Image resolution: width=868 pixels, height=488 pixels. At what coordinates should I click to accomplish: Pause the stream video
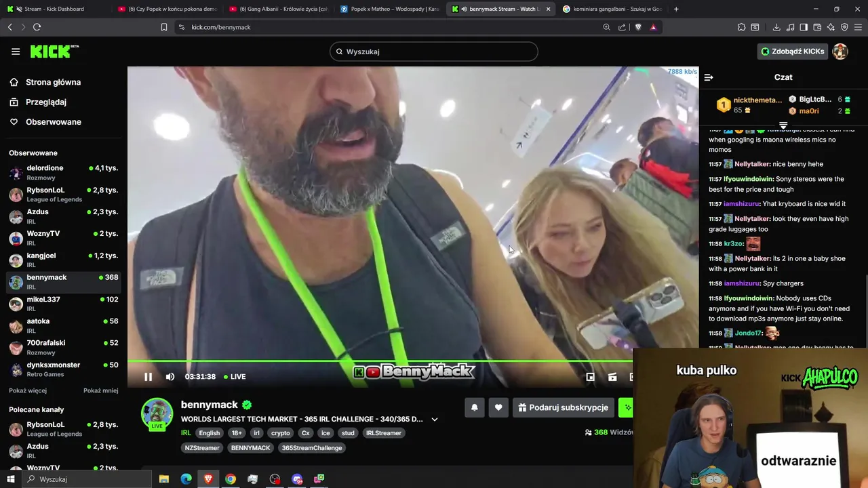click(148, 377)
